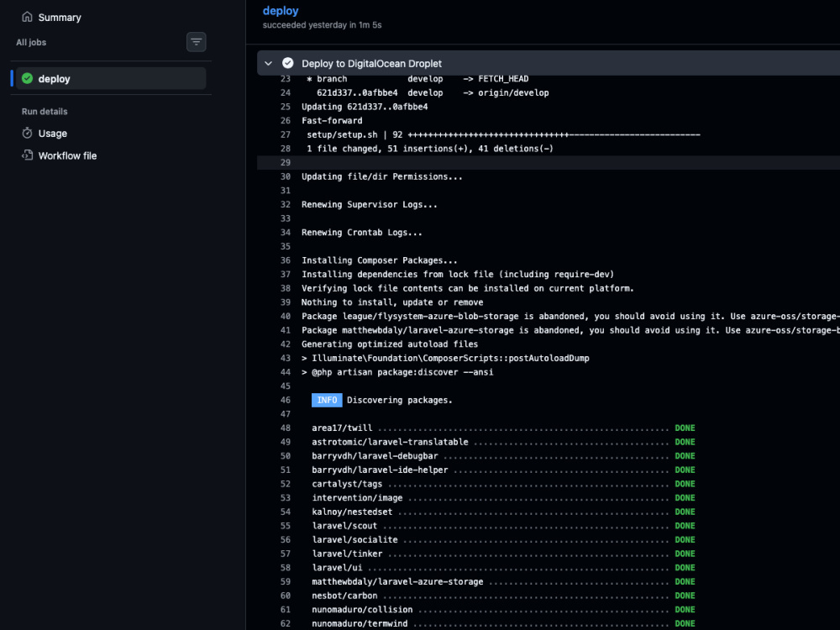The width and height of the screenshot is (840, 630).
Task: Click line number 46
Action: click(x=286, y=400)
